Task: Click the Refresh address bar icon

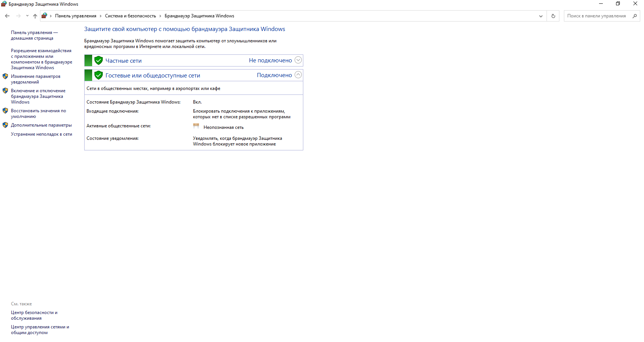Action: [x=553, y=16]
